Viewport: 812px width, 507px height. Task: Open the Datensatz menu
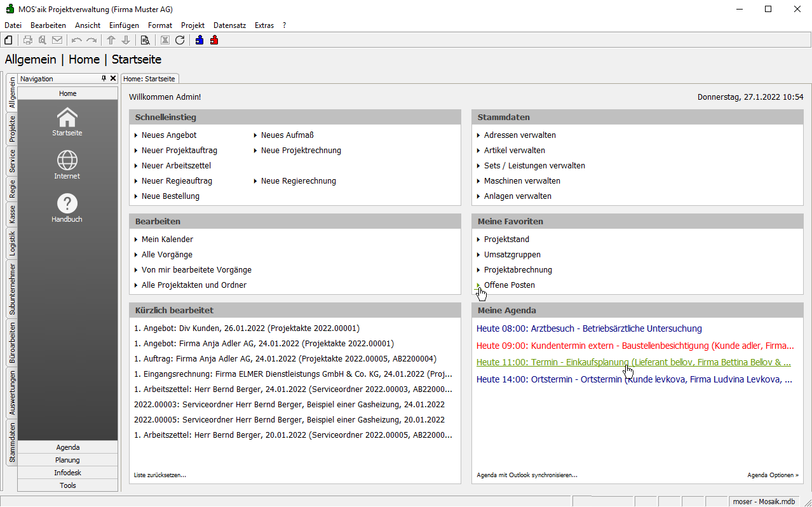point(229,25)
